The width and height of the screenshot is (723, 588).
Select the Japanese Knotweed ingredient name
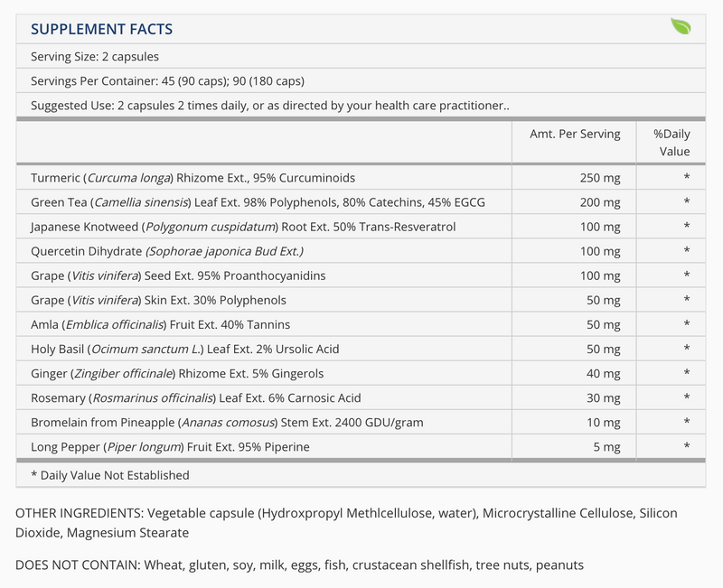243,227
